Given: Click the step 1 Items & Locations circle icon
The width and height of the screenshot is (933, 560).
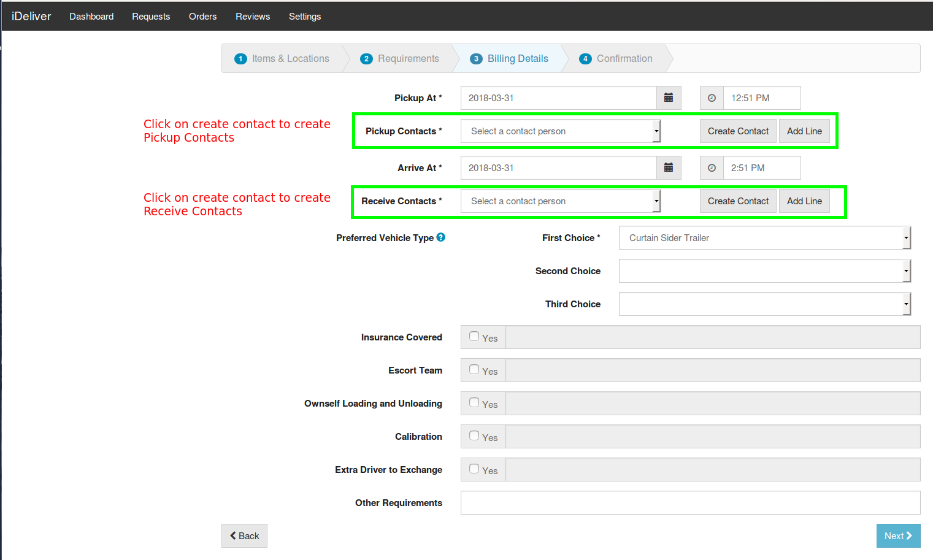Looking at the screenshot, I should pyautogui.click(x=240, y=58).
